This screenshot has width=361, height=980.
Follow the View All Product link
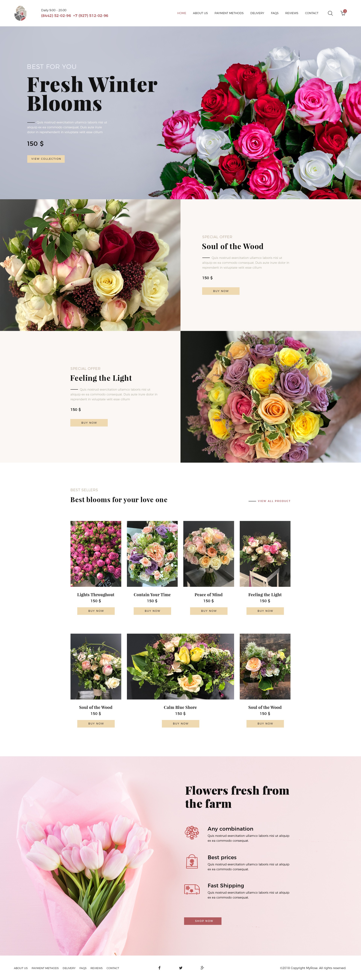coord(274,501)
